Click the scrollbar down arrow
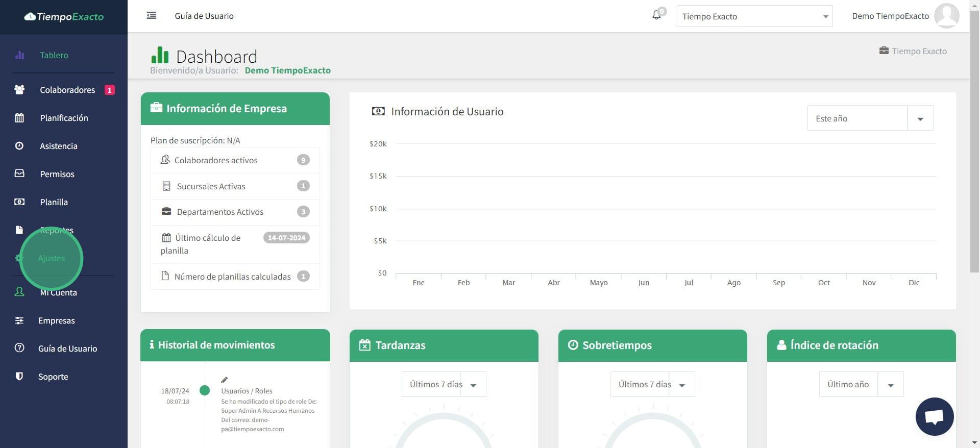The width and height of the screenshot is (980, 448). [x=974, y=443]
